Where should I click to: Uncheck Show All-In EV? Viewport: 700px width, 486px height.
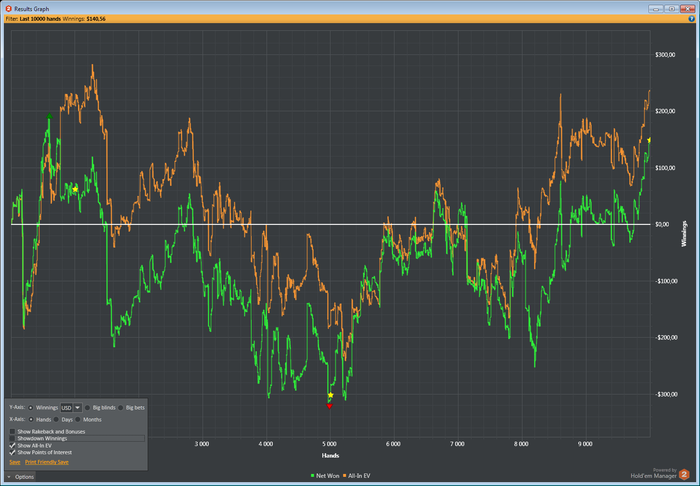[x=12, y=445]
